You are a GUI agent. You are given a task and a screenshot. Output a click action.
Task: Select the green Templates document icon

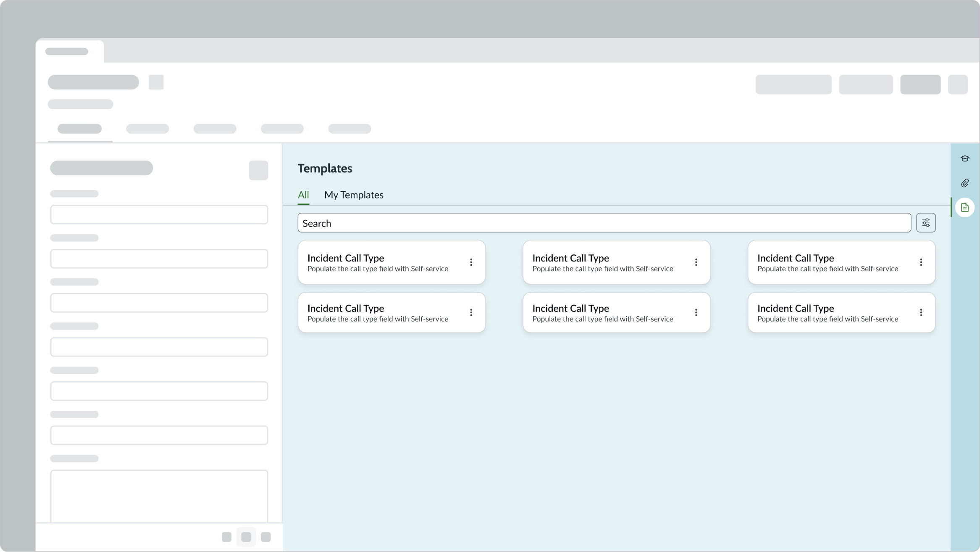965,207
